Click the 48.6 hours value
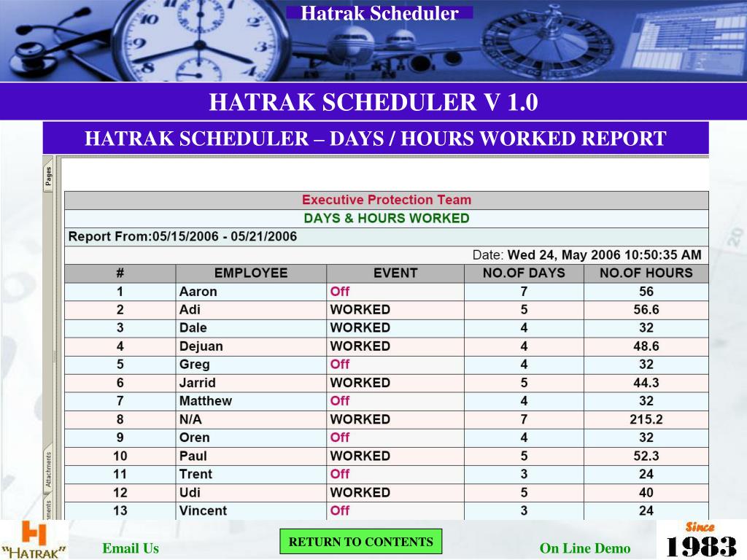 pos(646,346)
